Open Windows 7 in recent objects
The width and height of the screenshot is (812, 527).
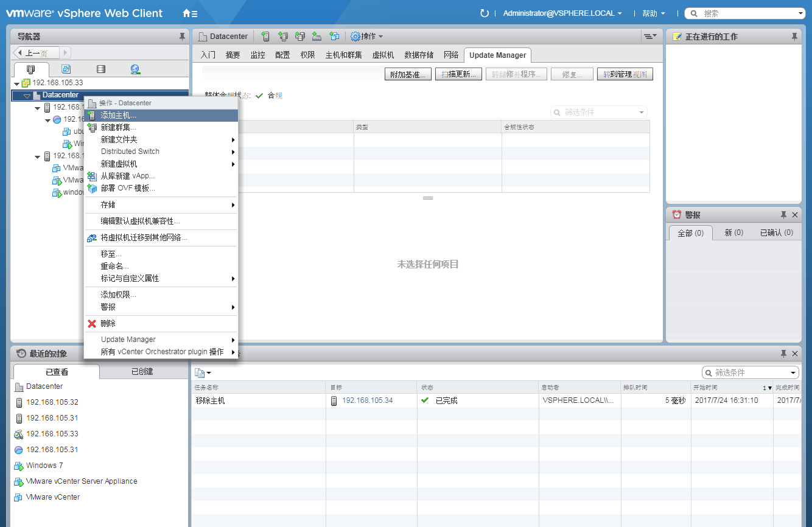[x=44, y=466]
